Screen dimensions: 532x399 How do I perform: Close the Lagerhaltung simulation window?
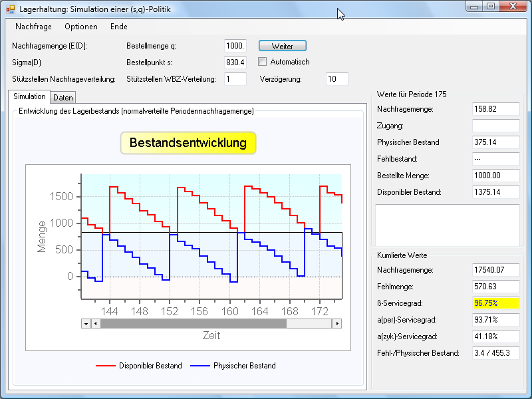pos(514,7)
